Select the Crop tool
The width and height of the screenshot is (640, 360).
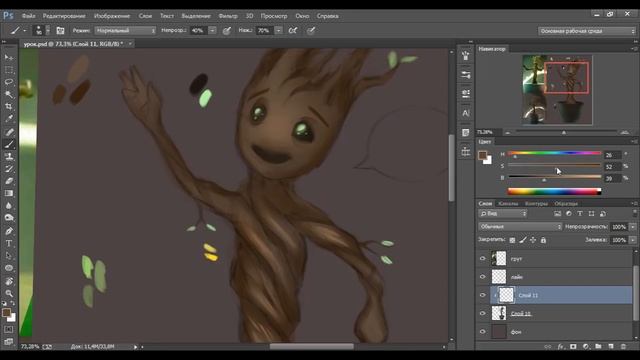9,107
